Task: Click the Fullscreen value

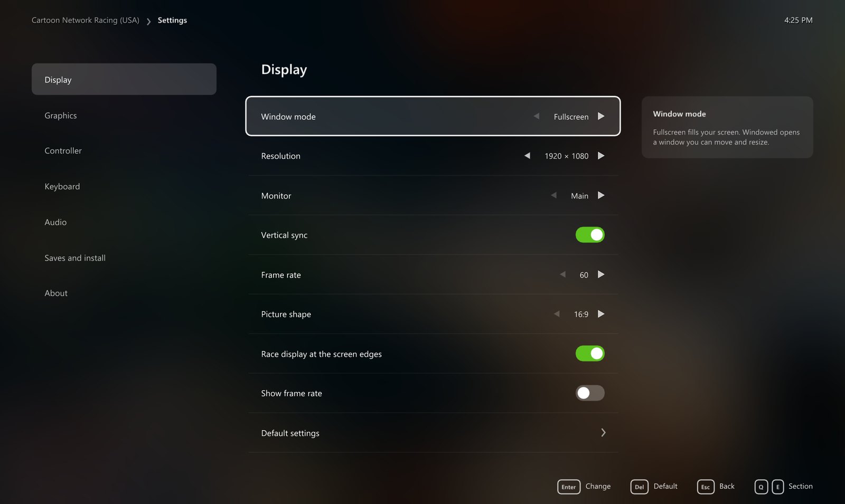Action: tap(571, 117)
